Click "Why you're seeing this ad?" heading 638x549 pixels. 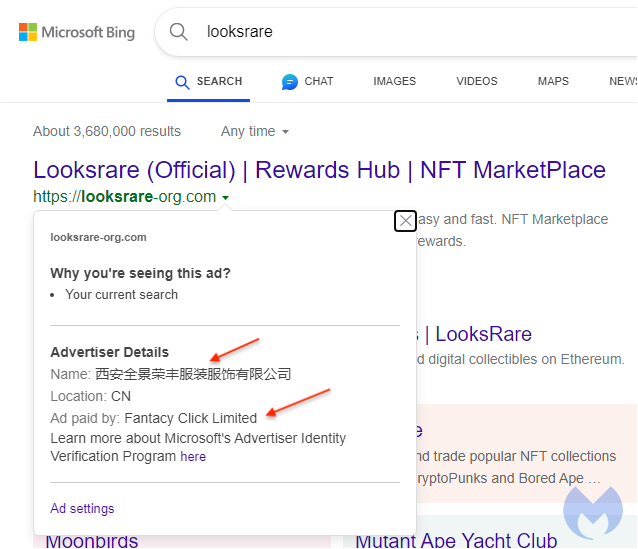[x=140, y=273]
